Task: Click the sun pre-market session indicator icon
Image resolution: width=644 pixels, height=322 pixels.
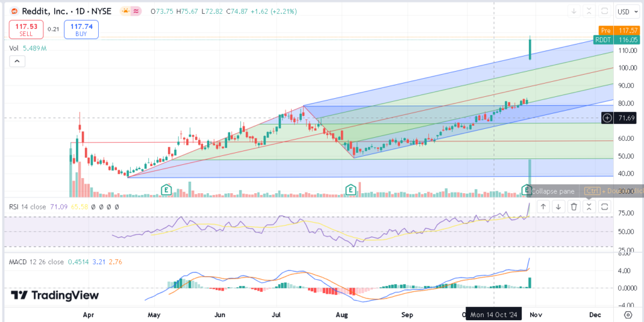Action: (x=125, y=11)
